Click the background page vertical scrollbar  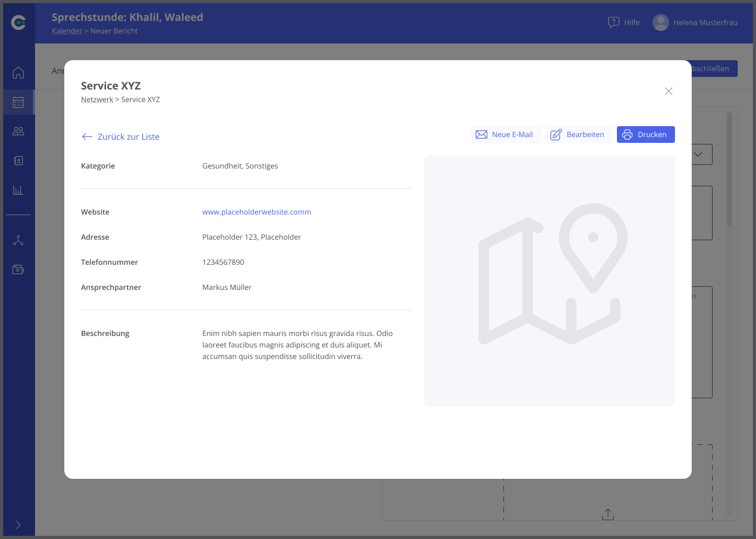click(x=729, y=170)
